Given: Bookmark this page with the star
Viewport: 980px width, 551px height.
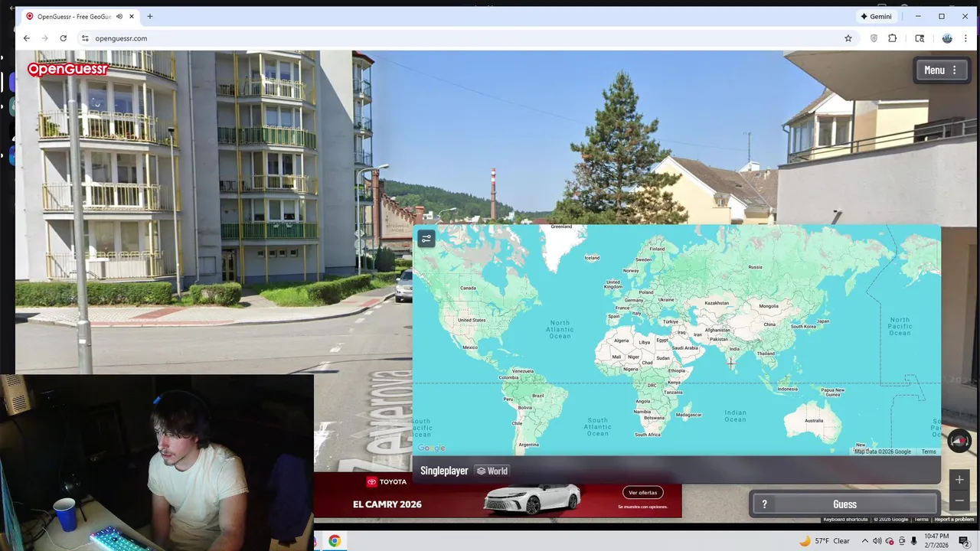Looking at the screenshot, I should (848, 38).
